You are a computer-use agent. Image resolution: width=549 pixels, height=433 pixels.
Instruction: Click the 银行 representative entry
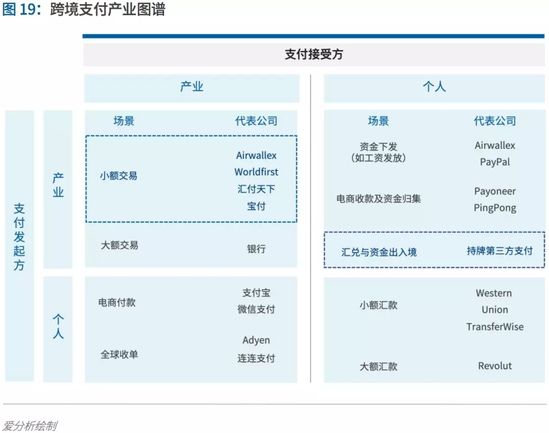256,249
